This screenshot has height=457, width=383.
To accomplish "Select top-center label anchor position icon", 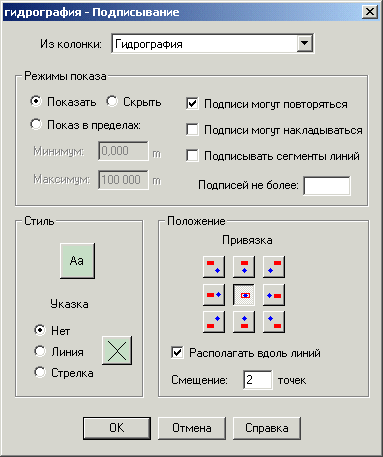I will 244,266.
